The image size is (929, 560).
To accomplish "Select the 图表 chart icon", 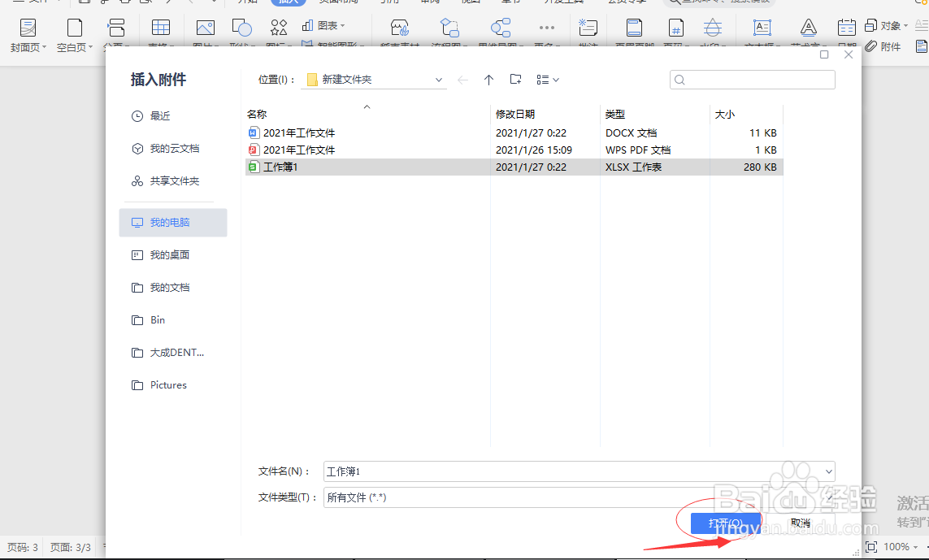I will 307,25.
